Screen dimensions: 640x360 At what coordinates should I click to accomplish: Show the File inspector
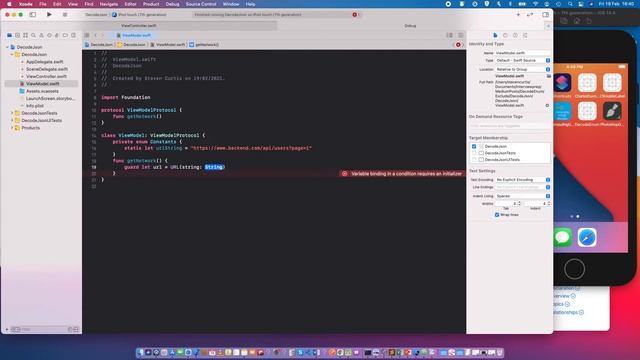point(495,36)
